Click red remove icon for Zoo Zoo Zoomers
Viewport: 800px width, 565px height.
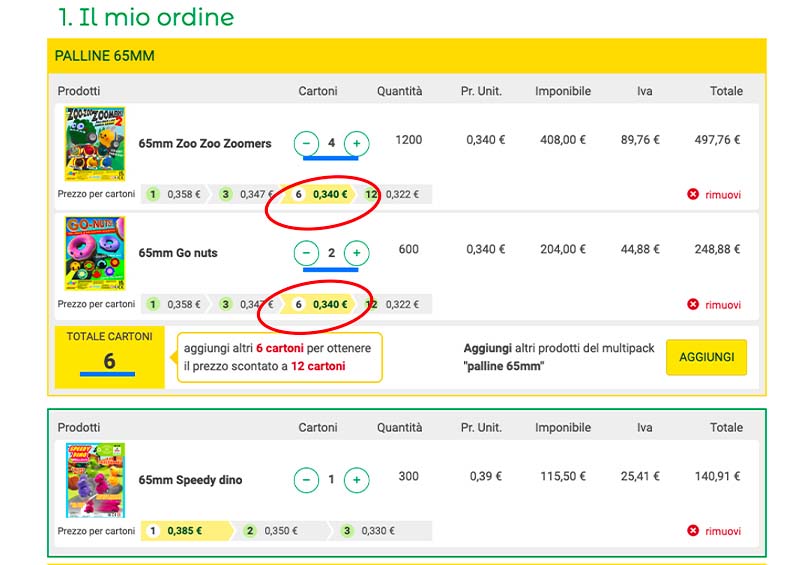tap(693, 194)
